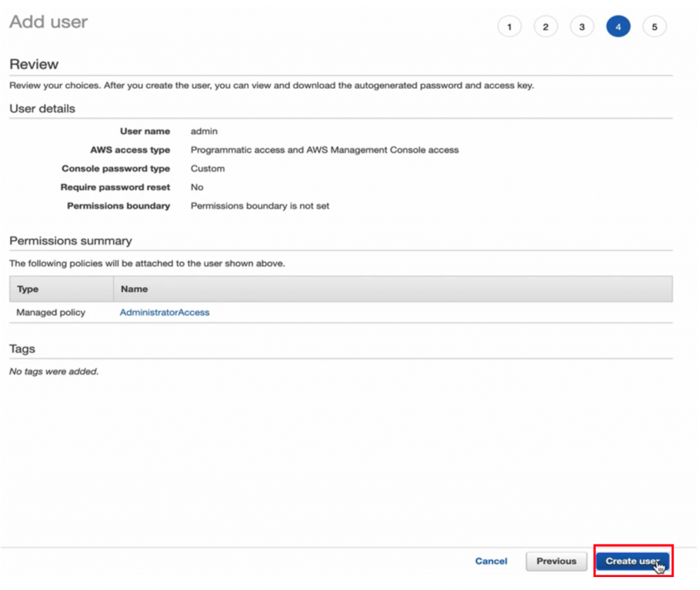The image size is (700, 590).
Task: Click the user name value admin
Action: [x=204, y=131]
